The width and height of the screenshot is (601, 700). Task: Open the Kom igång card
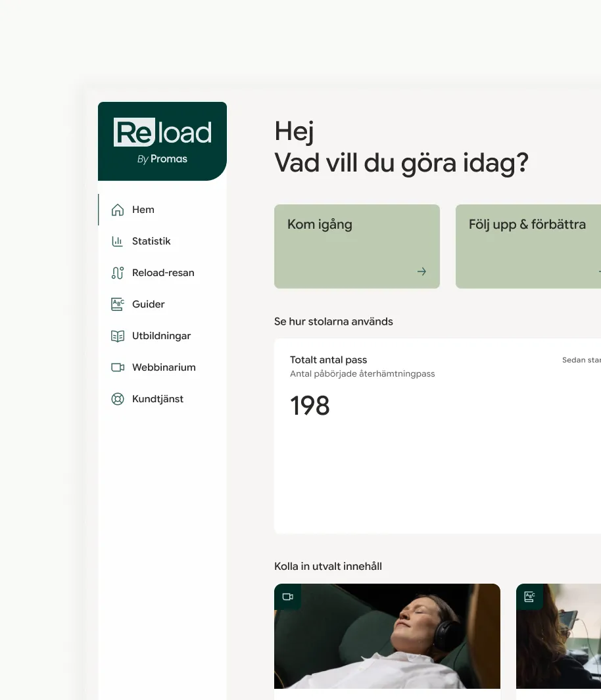[357, 246]
